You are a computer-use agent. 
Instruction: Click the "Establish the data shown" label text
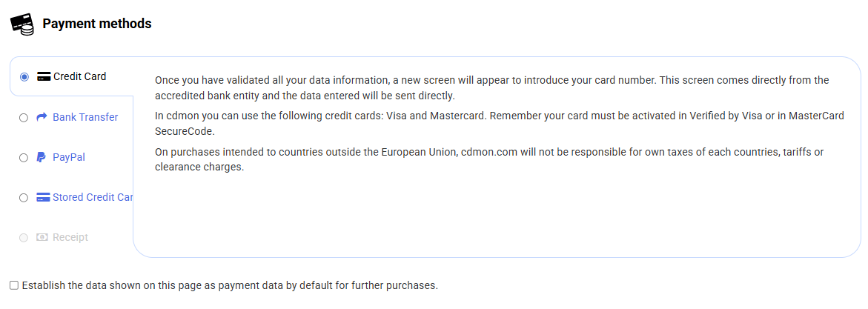(x=230, y=285)
